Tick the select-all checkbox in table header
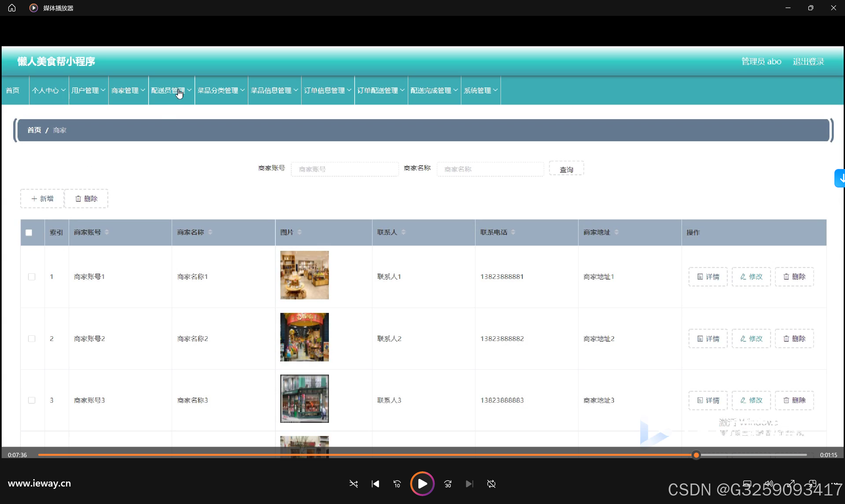 click(29, 233)
